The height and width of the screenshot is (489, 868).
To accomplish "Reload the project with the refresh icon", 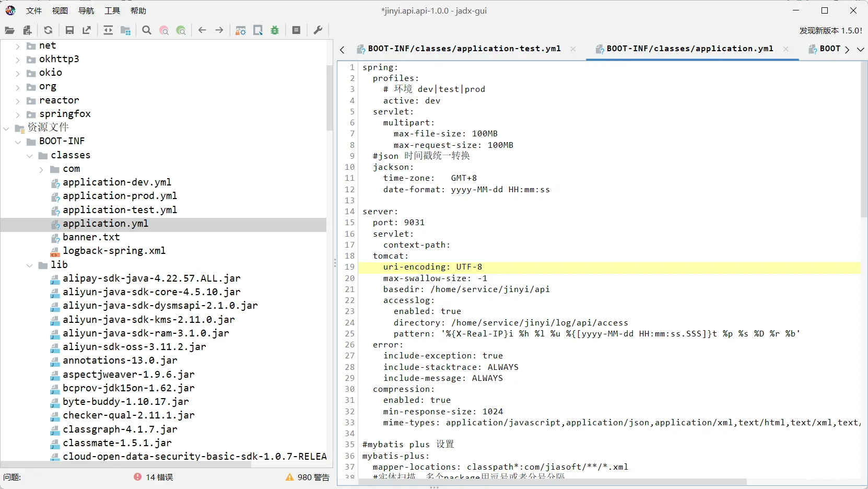I will pyautogui.click(x=48, y=30).
